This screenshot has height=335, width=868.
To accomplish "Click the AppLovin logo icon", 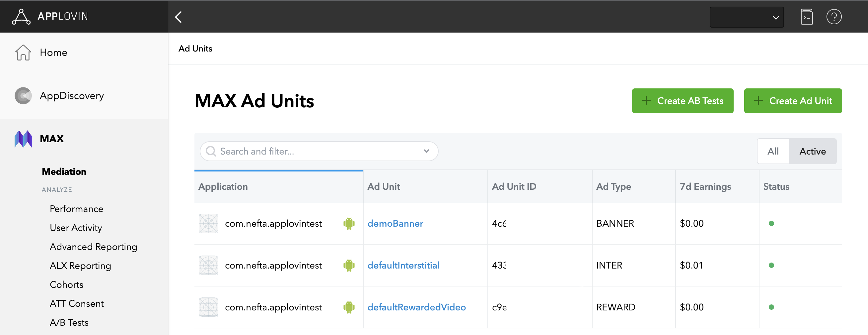I will [x=21, y=17].
